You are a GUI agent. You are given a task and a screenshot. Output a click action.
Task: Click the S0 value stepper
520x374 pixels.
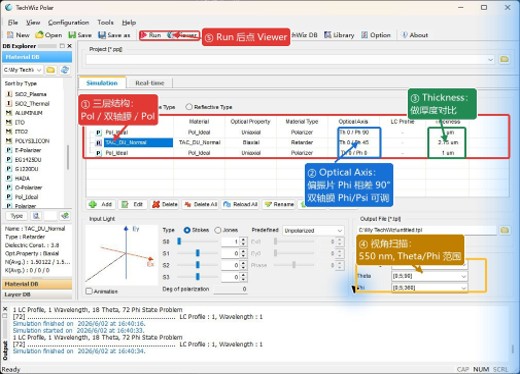(243, 241)
